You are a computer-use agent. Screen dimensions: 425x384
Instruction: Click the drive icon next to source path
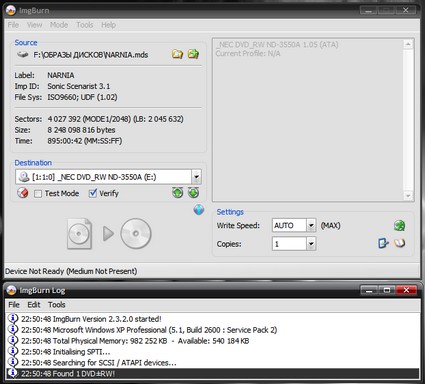(23, 54)
